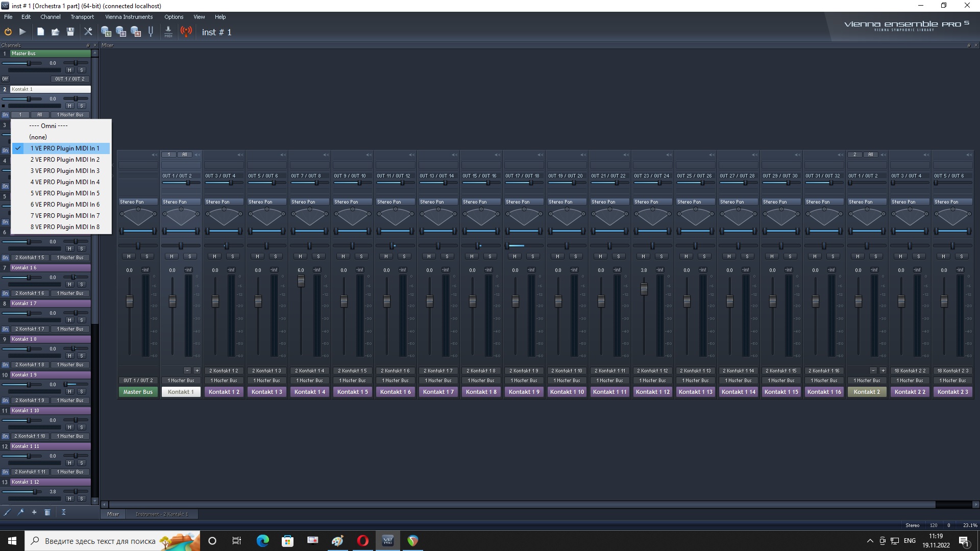Click the MIDI import icon
The image size is (980, 551).
(168, 32)
